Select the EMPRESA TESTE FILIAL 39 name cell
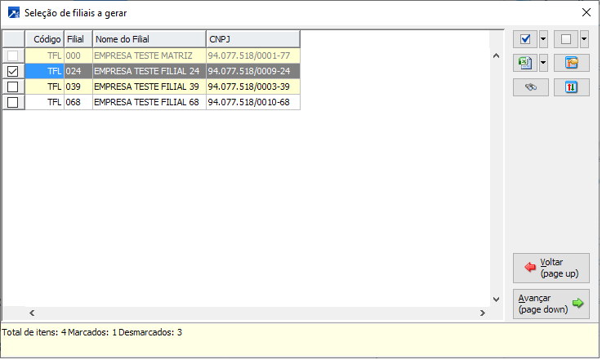This screenshot has height=364, width=611. pyautogui.click(x=149, y=87)
